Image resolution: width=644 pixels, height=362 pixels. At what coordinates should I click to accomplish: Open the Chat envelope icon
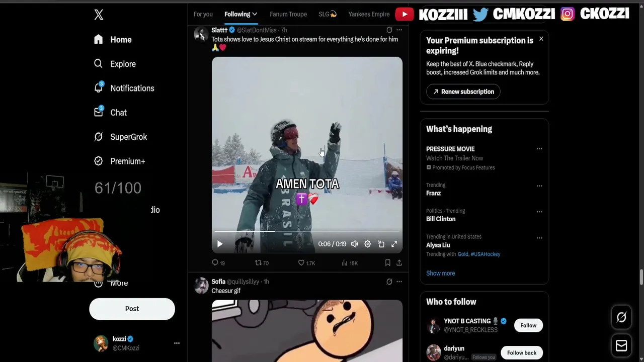99,112
